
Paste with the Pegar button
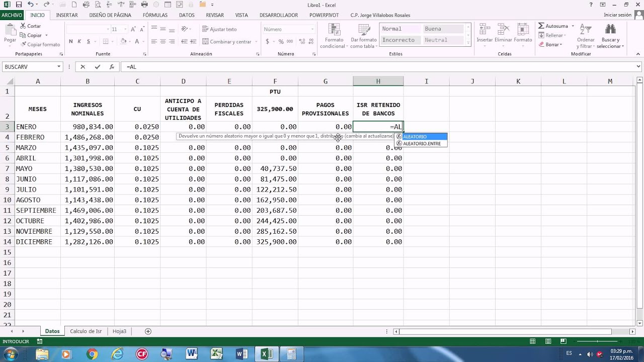(10, 34)
